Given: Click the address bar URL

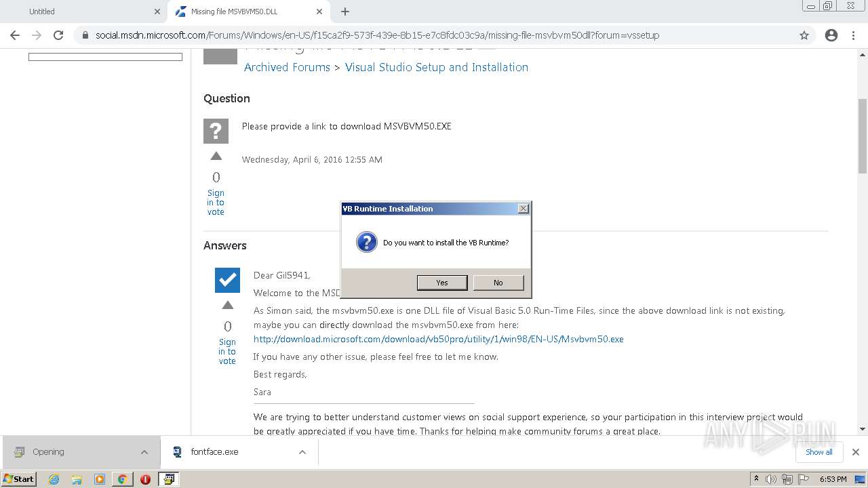Looking at the screenshot, I should click(377, 35).
